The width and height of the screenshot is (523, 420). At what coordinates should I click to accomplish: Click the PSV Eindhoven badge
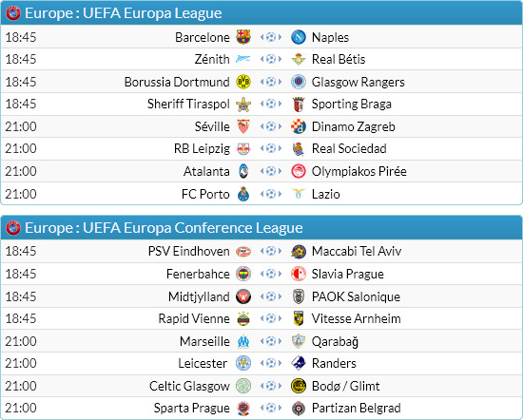pyautogui.click(x=243, y=251)
